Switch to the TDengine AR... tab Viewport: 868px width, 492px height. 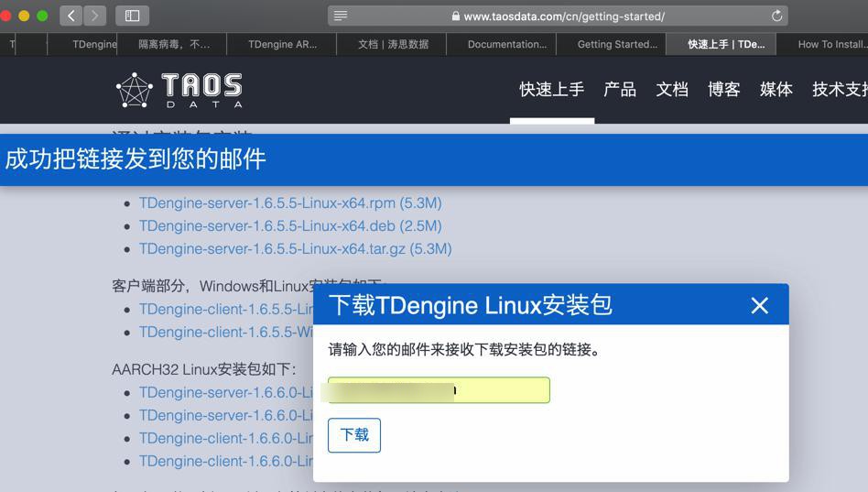(x=282, y=44)
